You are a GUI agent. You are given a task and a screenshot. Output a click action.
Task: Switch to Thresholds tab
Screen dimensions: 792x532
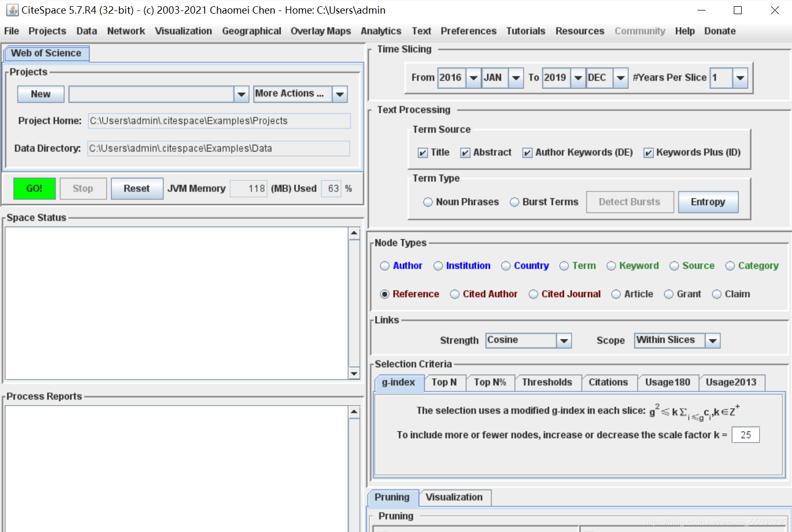coord(547,382)
